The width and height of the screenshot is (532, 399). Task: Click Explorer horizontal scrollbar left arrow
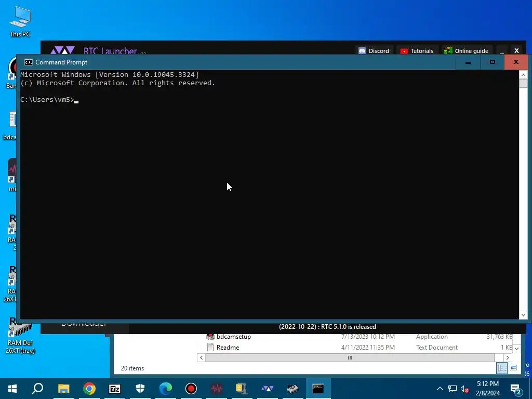click(201, 357)
